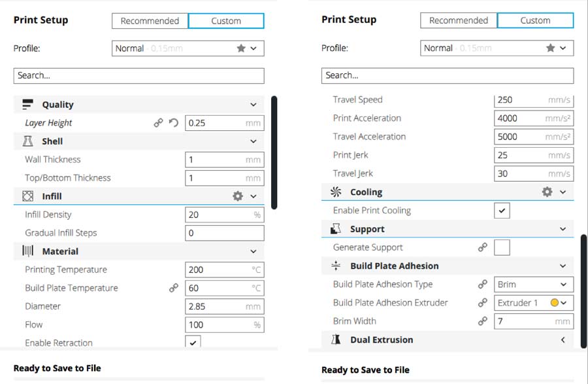Toggle the Enable Retraction checkbox
Viewport: 588px width, 384px height.
click(193, 343)
